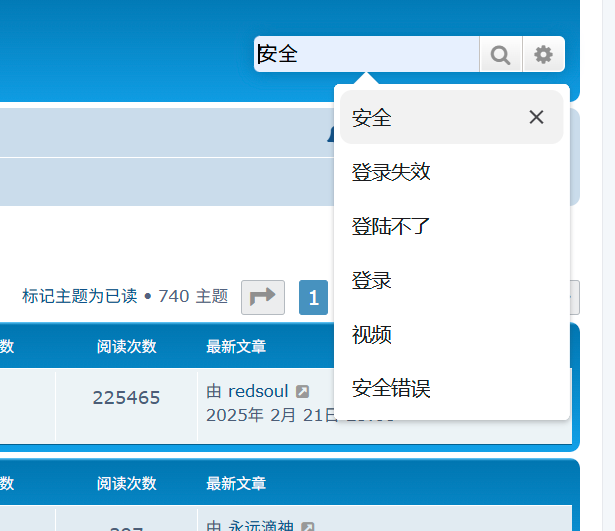This screenshot has height=531, width=615.
Task: Open advanced search gear icon
Action: (x=544, y=54)
